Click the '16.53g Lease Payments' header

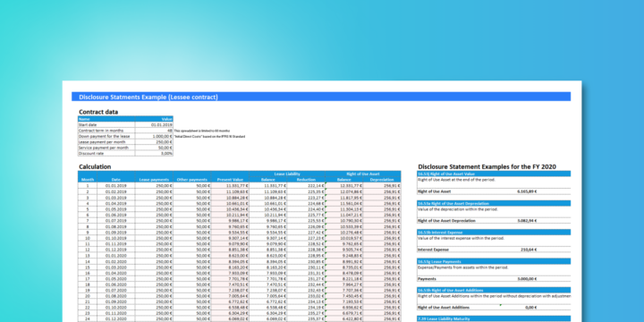point(494,261)
